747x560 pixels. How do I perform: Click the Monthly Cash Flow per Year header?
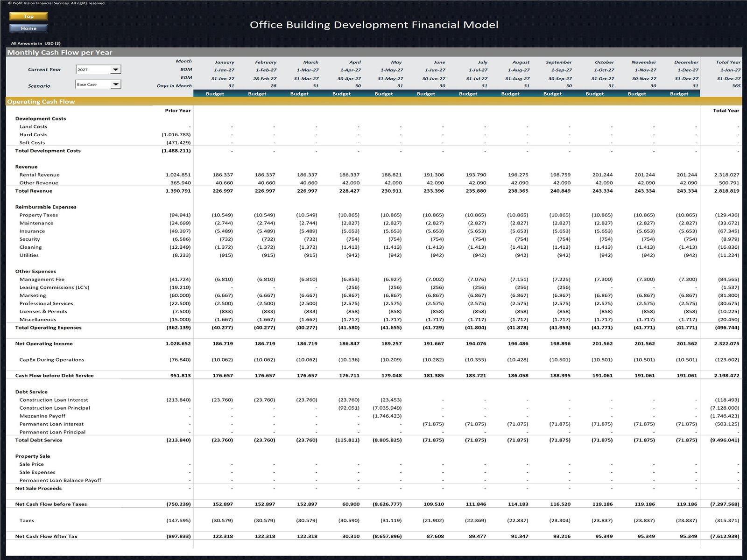[x=60, y=52]
